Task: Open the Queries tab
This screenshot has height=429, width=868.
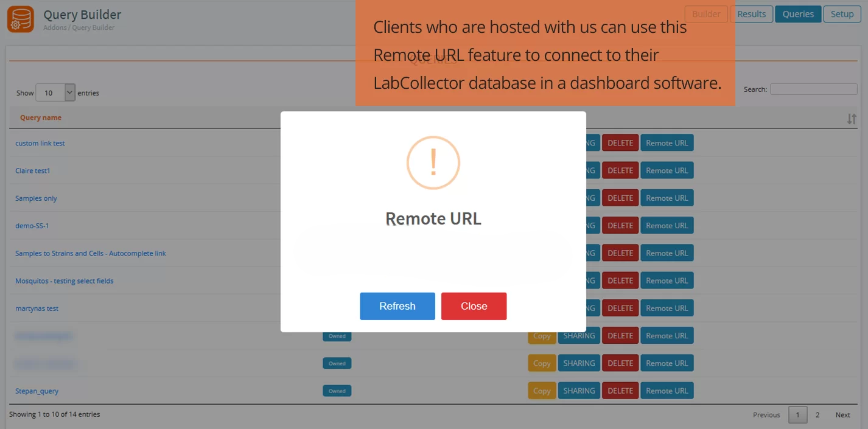Action: (x=798, y=14)
